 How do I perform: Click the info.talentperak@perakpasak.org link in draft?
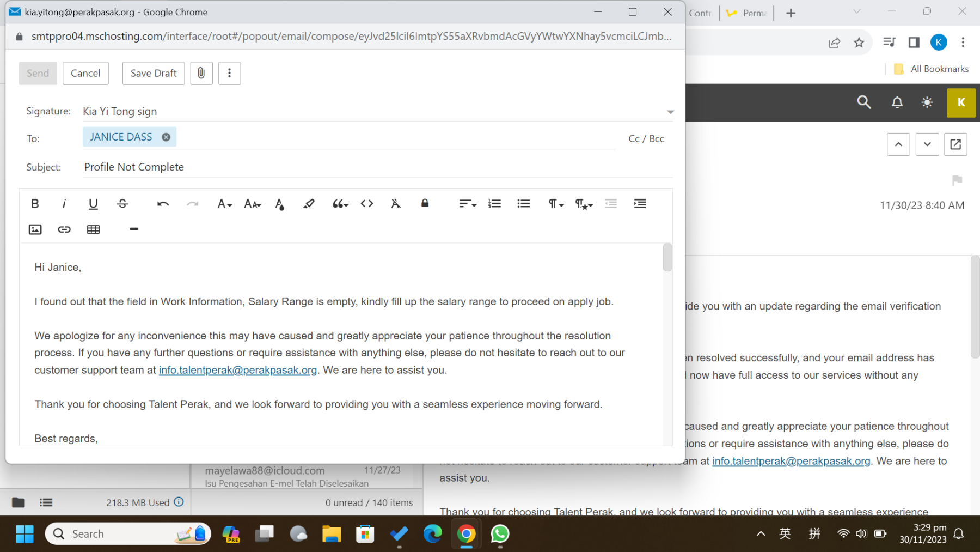pyautogui.click(x=237, y=370)
